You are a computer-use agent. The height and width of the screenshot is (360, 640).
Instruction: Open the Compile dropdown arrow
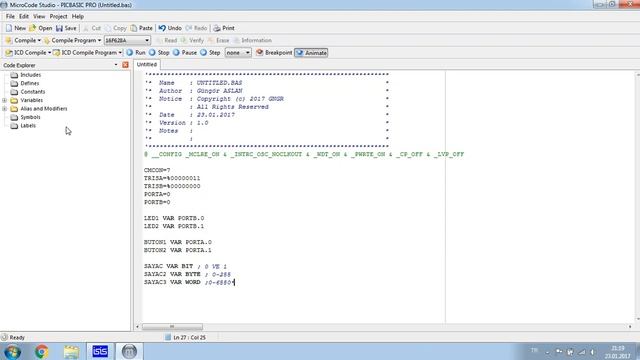(39, 40)
